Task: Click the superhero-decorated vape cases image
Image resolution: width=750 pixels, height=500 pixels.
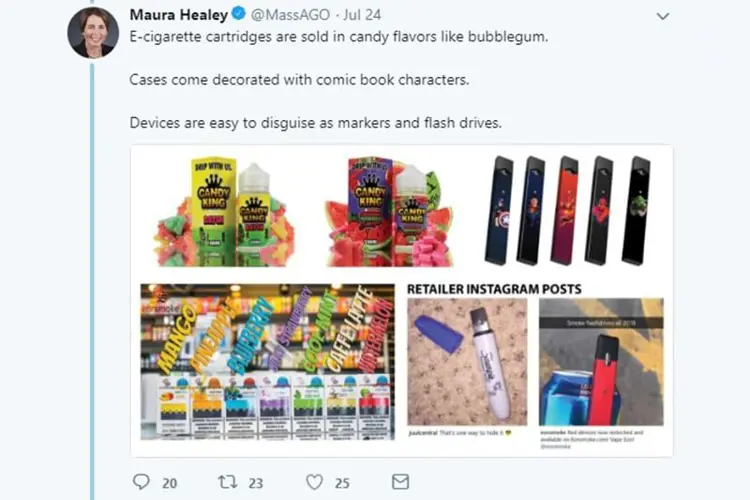Action: coord(567,211)
